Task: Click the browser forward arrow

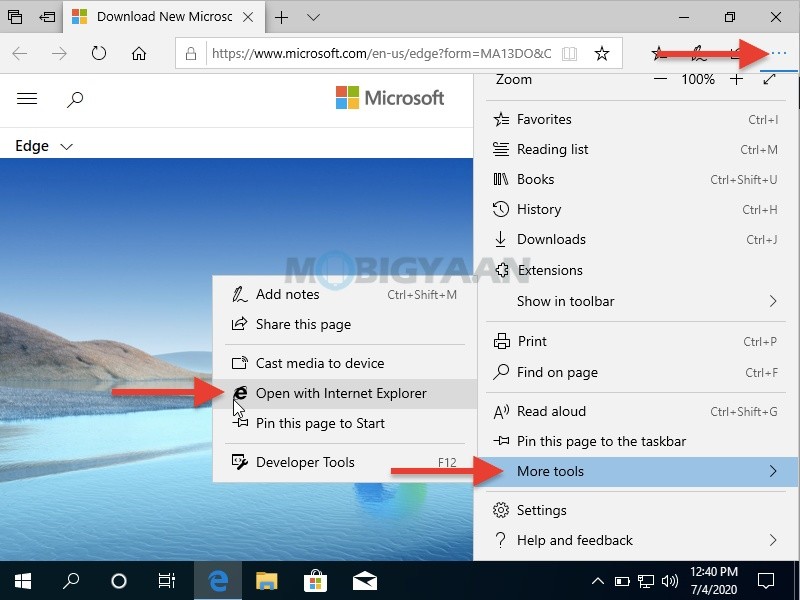Action: (x=59, y=54)
